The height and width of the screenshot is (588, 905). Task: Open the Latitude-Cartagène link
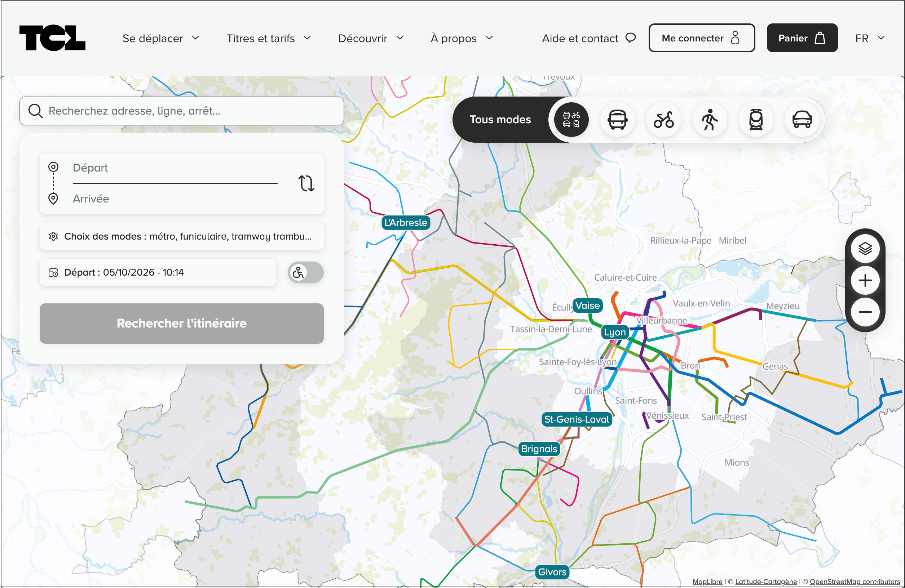coord(766,582)
